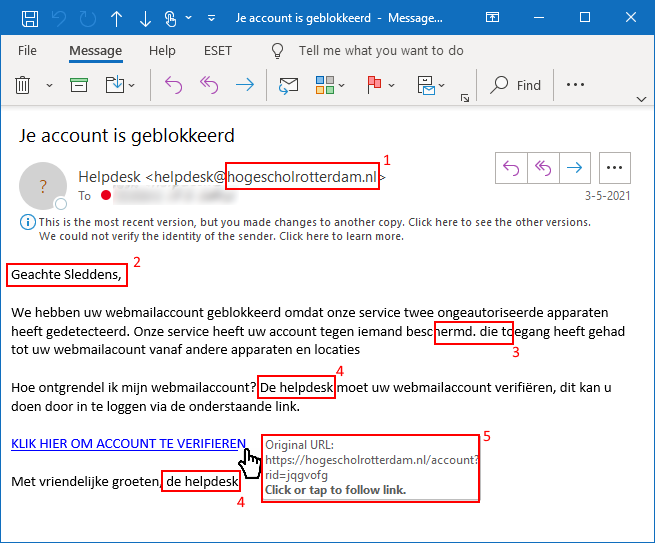This screenshot has width=655, height=543.
Task: Minimize the message window
Action: pyautogui.click(x=539, y=18)
